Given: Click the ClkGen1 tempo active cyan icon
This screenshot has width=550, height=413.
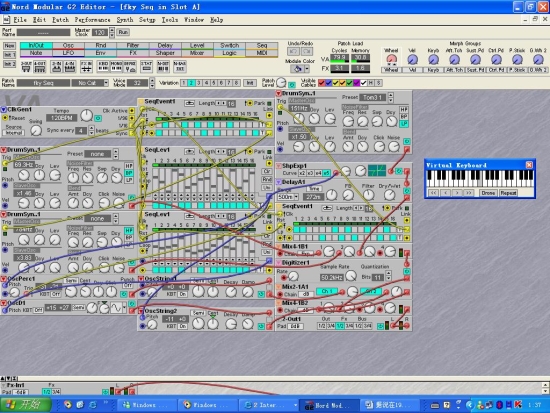Looking at the screenshot, I should [x=99, y=118].
